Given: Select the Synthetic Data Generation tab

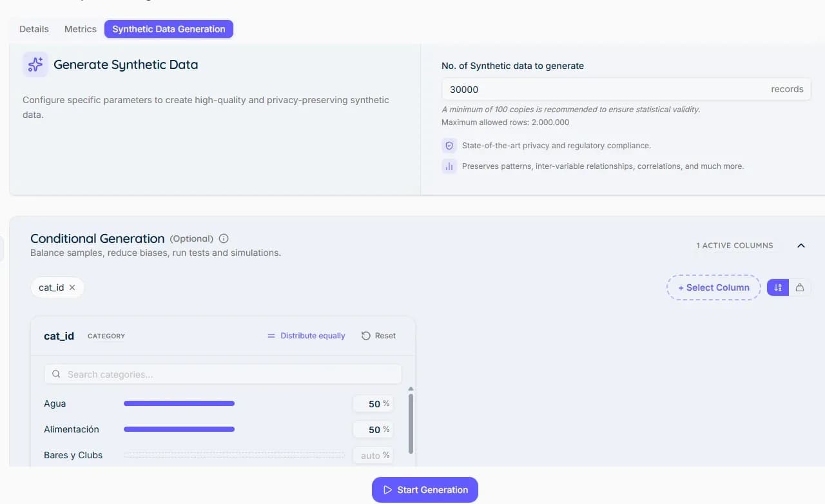Looking at the screenshot, I should (169, 29).
